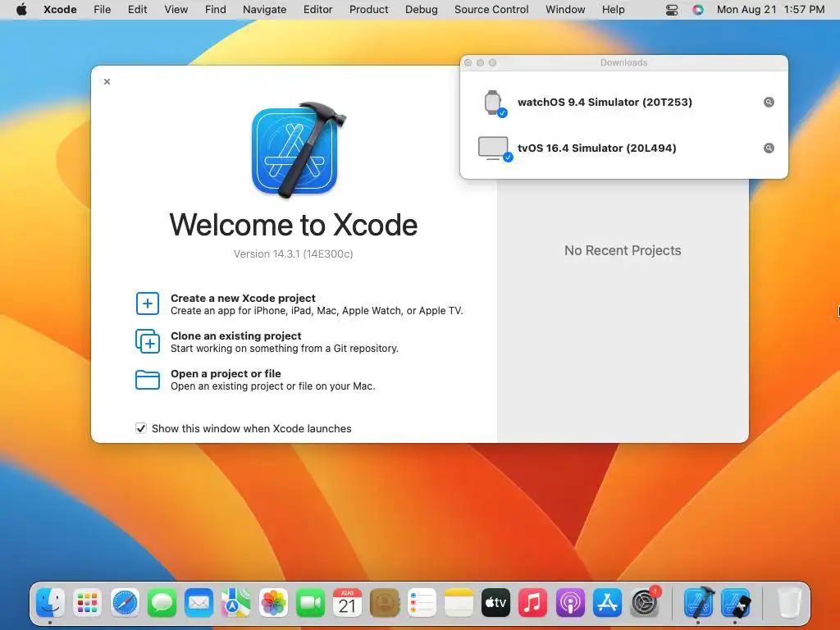Open Contacts from the Dock
840x630 pixels.
click(x=385, y=603)
